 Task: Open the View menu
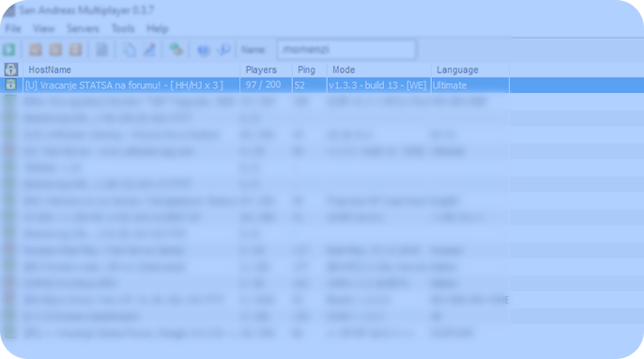point(43,28)
